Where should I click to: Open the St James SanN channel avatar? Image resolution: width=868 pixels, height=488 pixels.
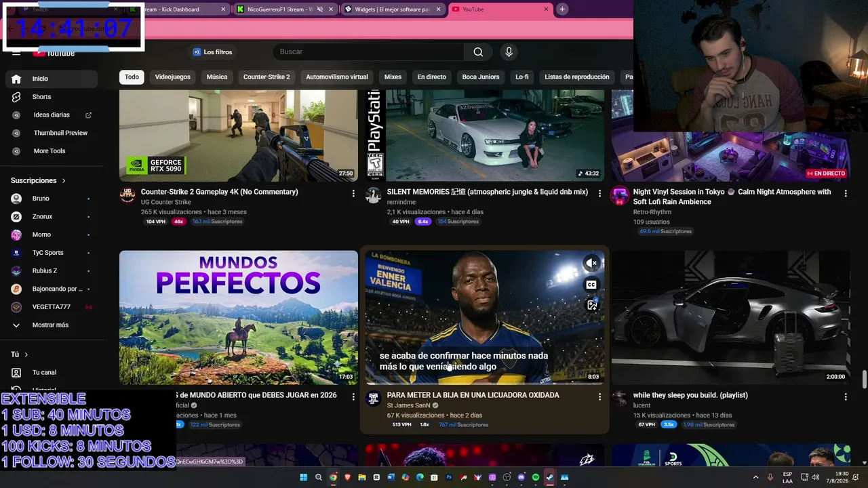(373, 399)
